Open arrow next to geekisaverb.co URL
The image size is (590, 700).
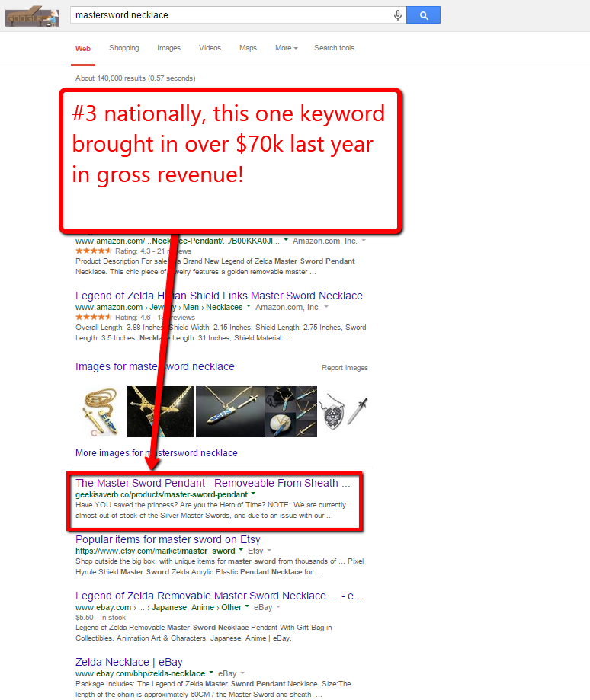click(x=253, y=494)
